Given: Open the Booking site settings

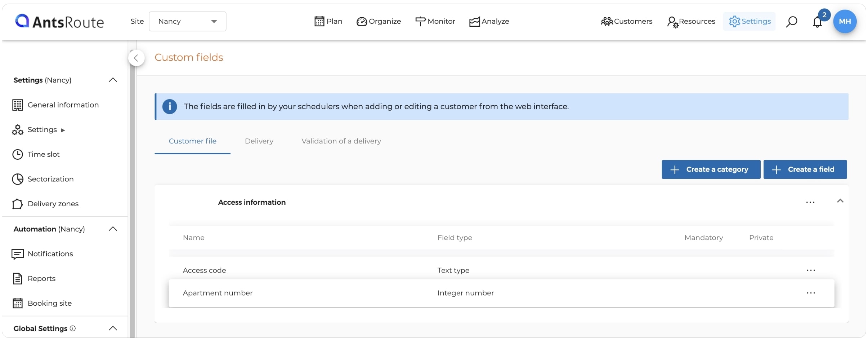Looking at the screenshot, I should [42, 303].
